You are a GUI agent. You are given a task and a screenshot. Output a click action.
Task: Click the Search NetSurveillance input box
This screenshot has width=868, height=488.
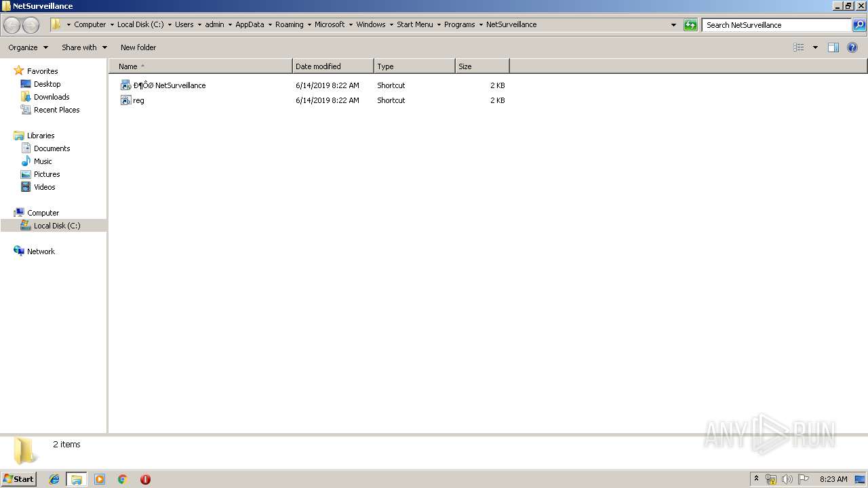(x=776, y=25)
